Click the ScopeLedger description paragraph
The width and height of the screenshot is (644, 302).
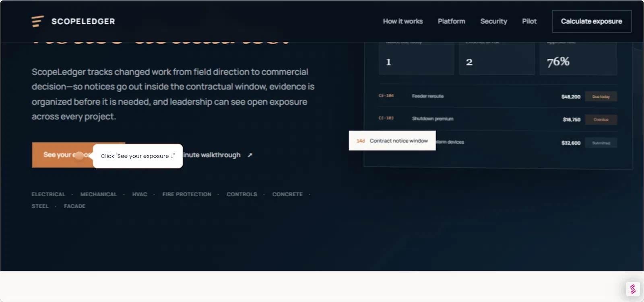click(x=173, y=94)
